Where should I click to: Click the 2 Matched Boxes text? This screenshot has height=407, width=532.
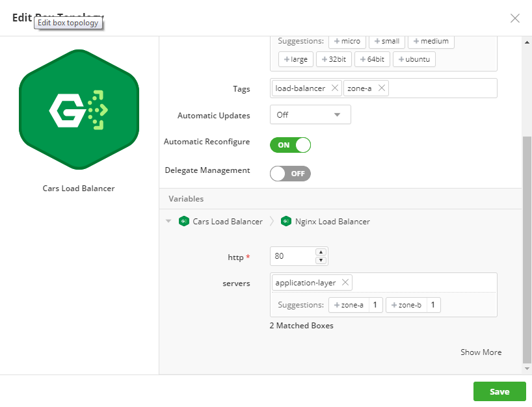[x=301, y=326]
